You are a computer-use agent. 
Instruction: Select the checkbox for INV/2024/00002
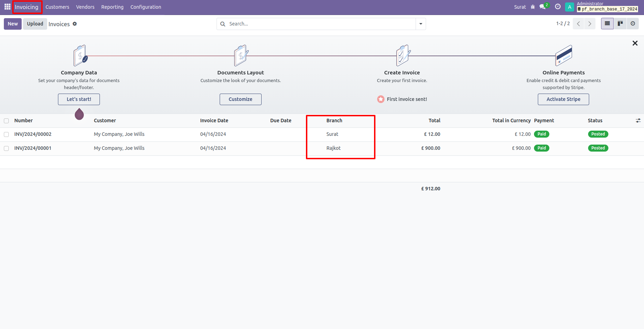[x=6, y=134]
